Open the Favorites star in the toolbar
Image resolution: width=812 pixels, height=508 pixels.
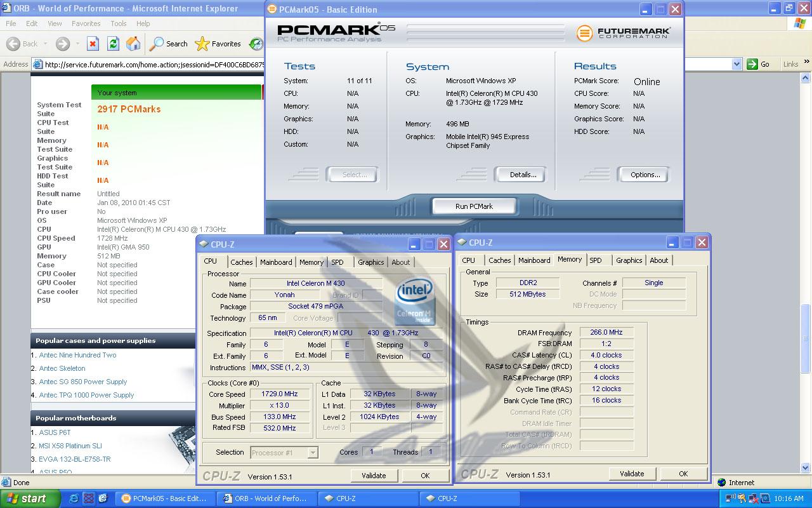click(x=202, y=44)
